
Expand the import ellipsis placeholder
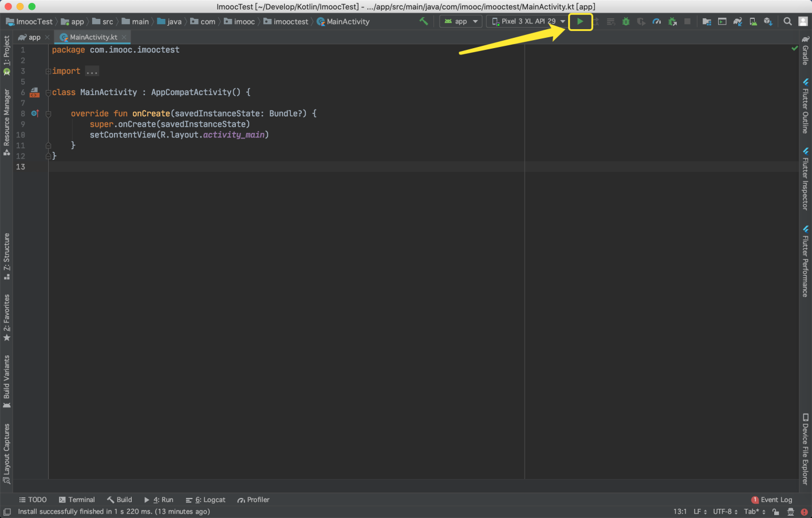point(92,71)
